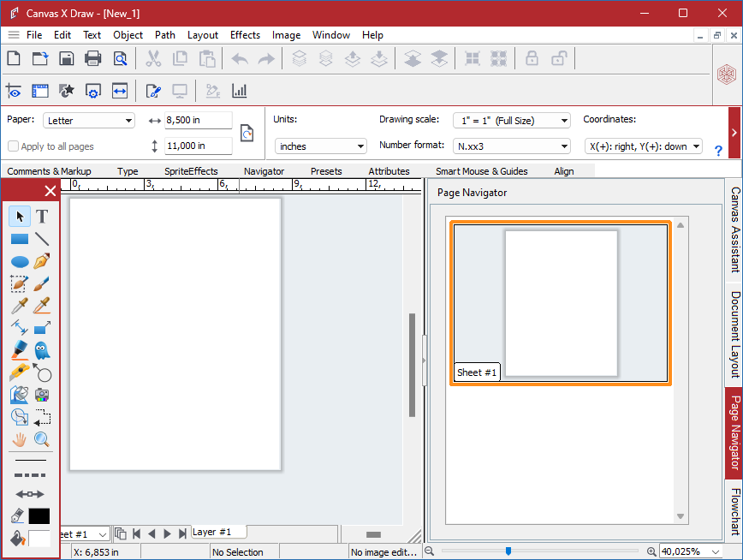Screen dimensions: 743x560
Task: Click the Undo arrow icon
Action: point(240,59)
